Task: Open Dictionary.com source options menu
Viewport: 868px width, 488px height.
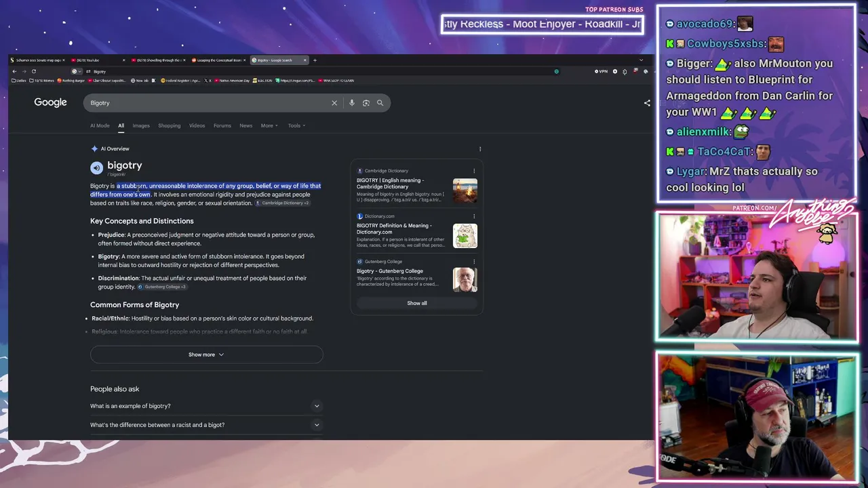Action: [x=474, y=216]
